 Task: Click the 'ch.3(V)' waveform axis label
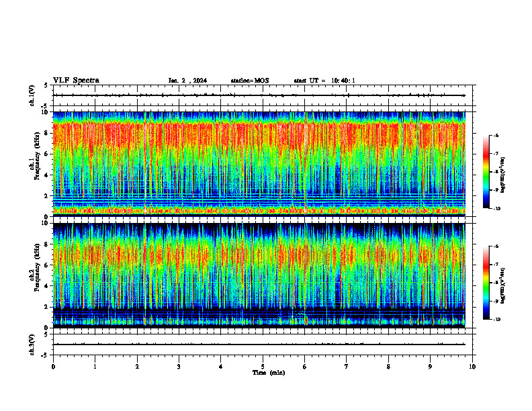click(32, 345)
